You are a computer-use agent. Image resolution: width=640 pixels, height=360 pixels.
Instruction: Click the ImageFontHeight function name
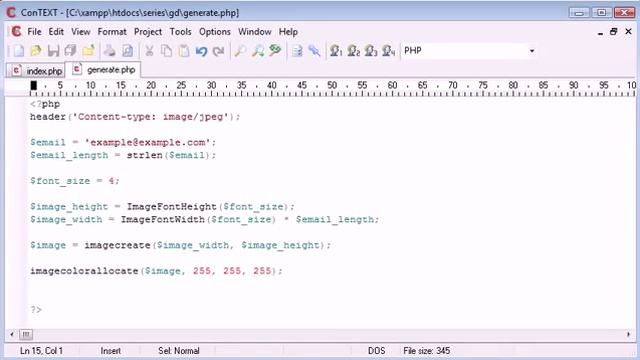tap(171, 207)
